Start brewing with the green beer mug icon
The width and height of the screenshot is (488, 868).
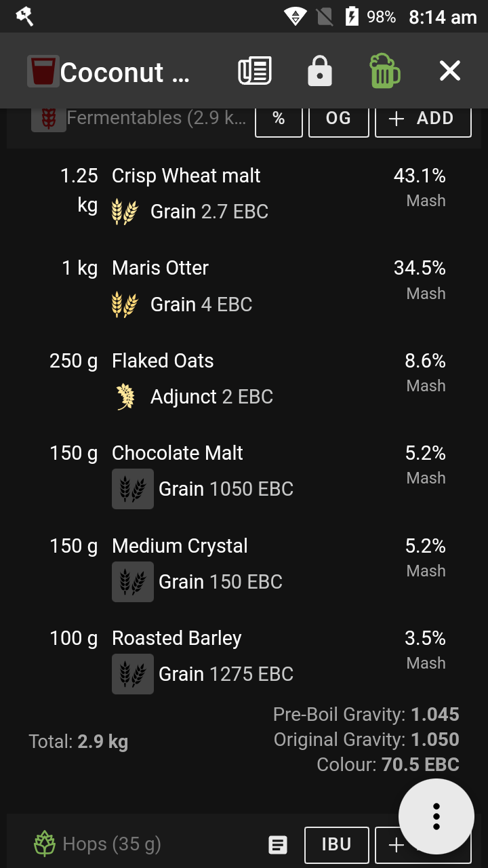(x=385, y=71)
